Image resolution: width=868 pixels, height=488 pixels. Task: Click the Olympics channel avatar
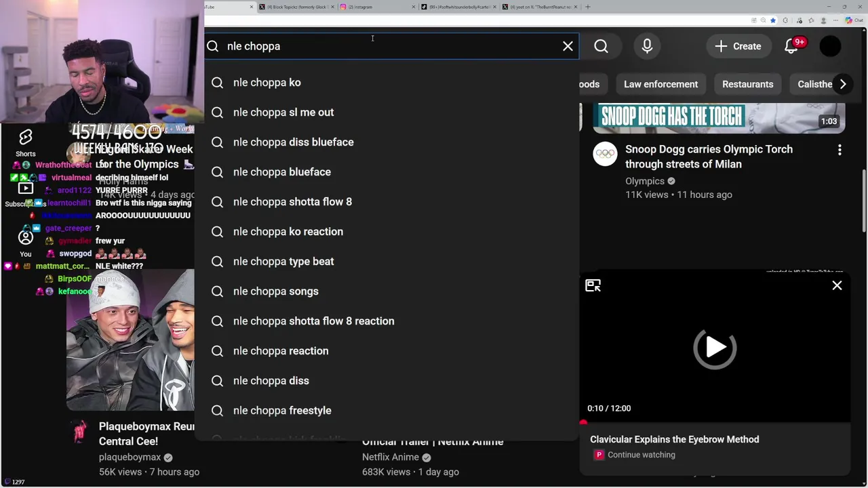(x=605, y=154)
